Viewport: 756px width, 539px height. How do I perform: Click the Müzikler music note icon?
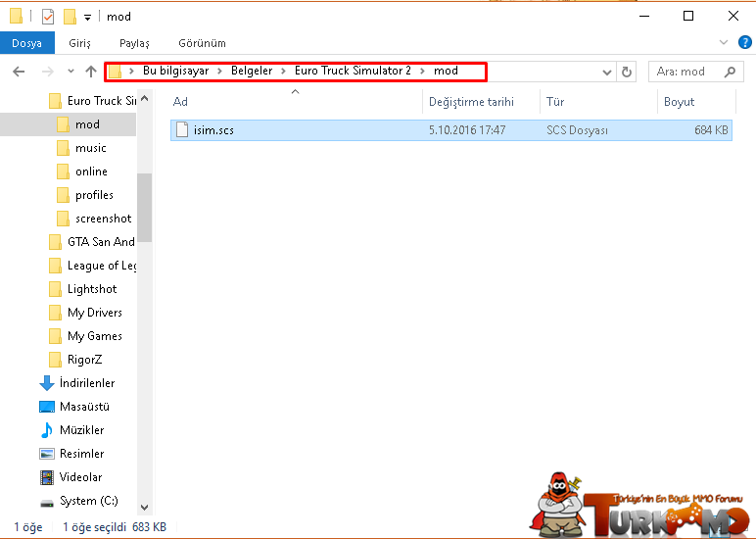tap(47, 430)
